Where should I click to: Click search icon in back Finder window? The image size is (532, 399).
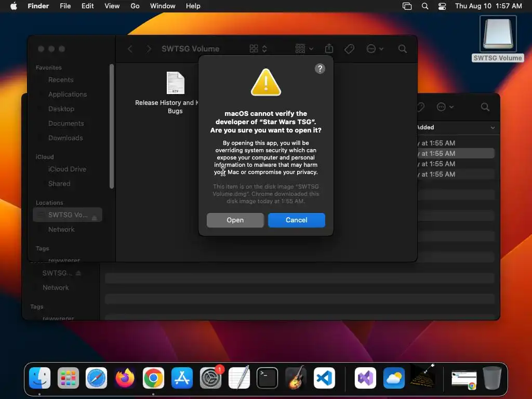[485, 107]
